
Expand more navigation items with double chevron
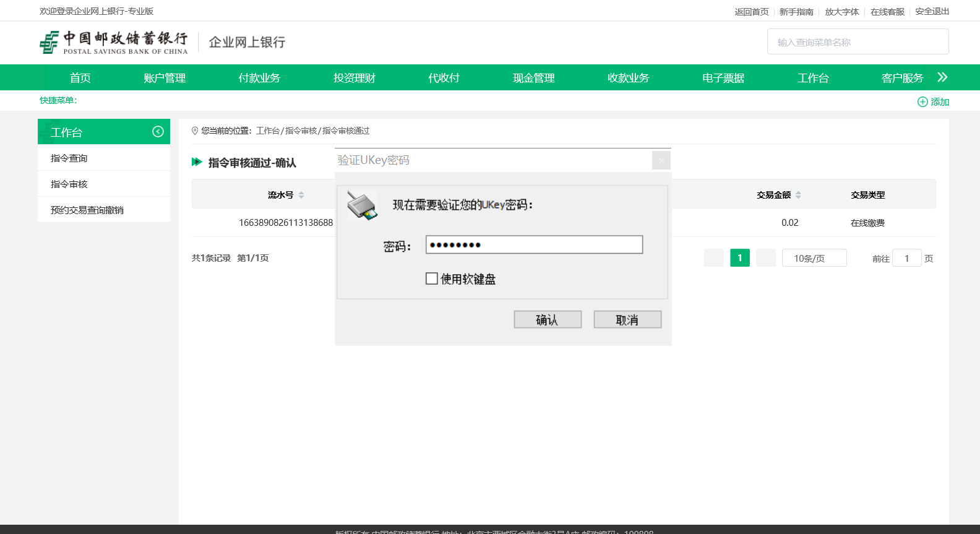(x=942, y=77)
